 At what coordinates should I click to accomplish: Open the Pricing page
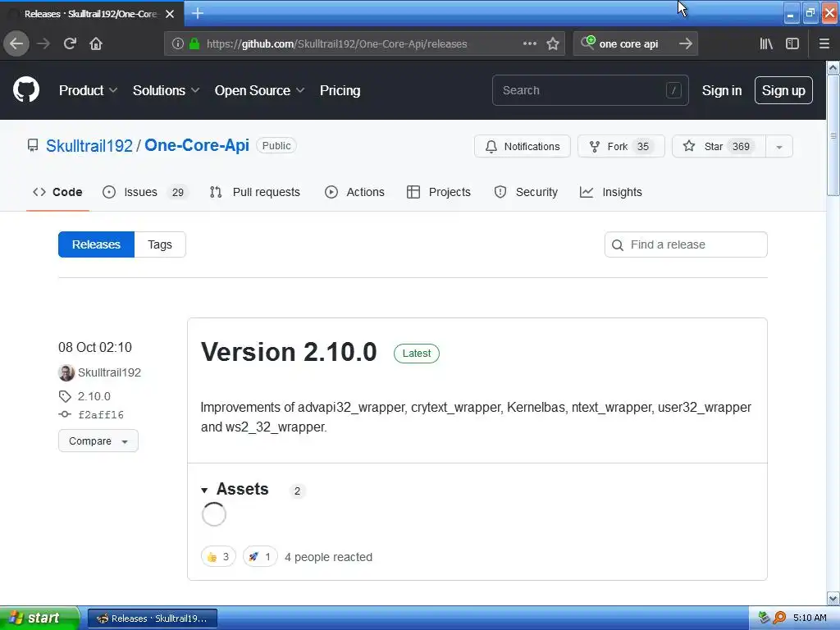340,90
